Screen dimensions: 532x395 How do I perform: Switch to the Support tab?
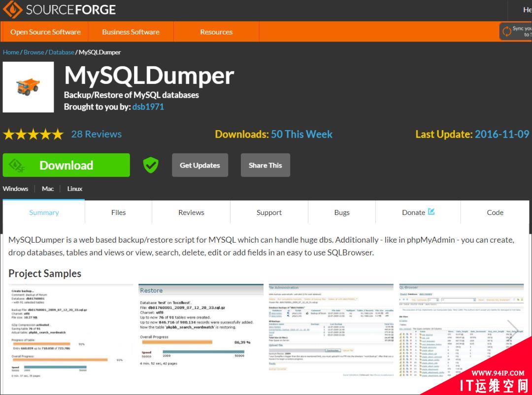coord(269,212)
